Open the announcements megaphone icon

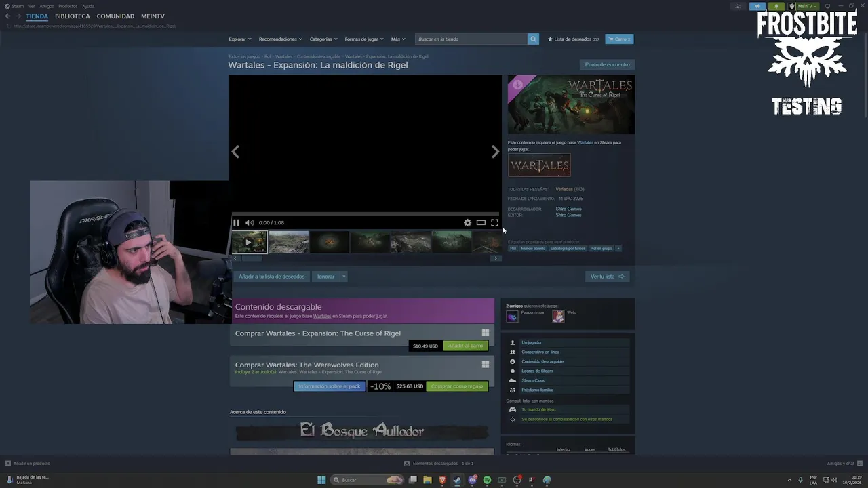coord(757,6)
